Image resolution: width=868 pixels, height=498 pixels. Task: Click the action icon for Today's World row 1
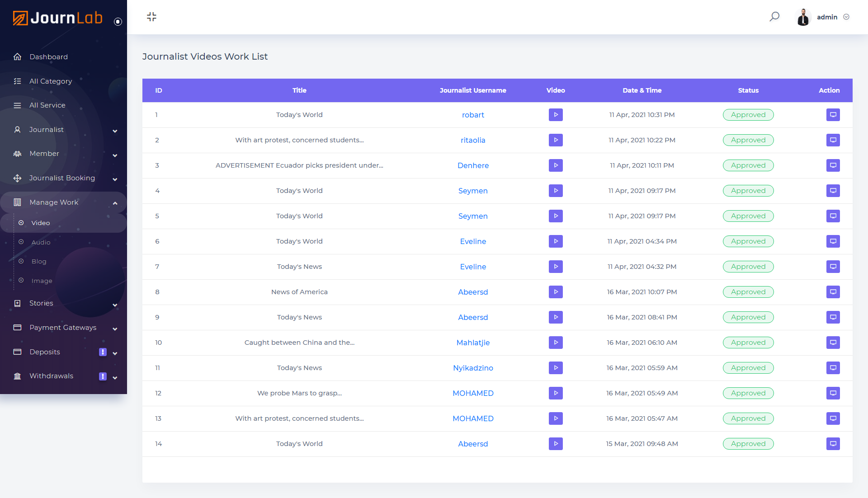(832, 114)
